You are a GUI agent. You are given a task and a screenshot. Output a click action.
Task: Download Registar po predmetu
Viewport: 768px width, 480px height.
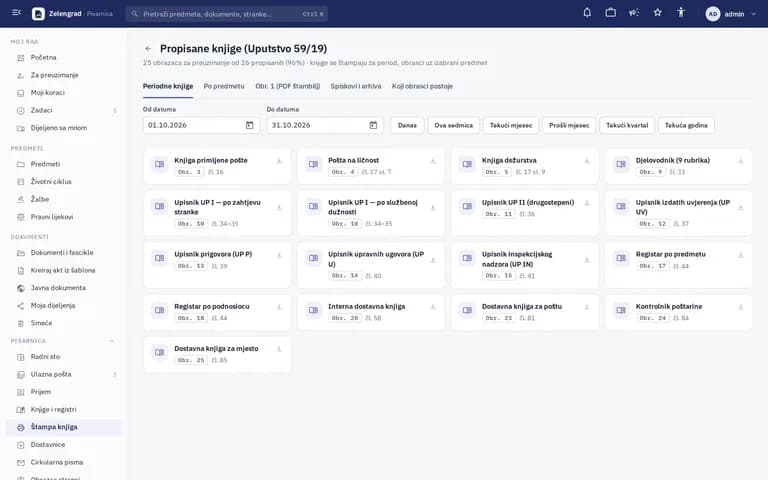coord(741,255)
